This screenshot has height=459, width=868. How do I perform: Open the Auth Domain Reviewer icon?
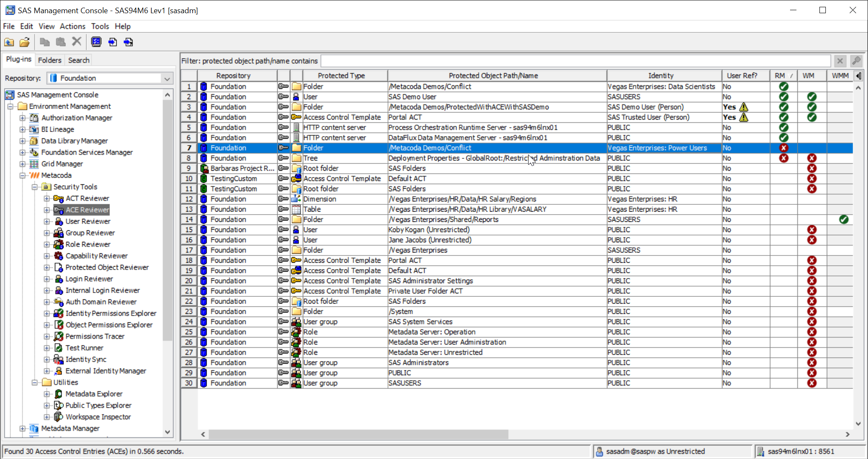(x=59, y=302)
